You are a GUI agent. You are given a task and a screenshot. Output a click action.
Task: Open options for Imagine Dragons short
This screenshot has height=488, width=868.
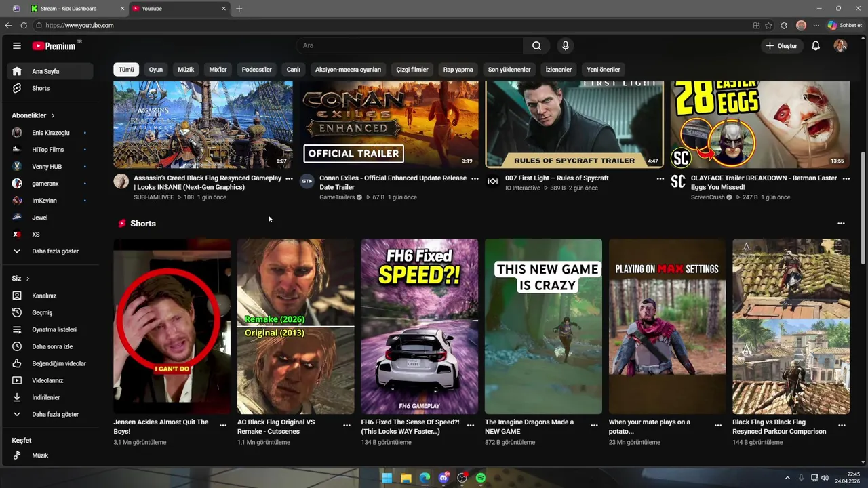click(x=594, y=426)
